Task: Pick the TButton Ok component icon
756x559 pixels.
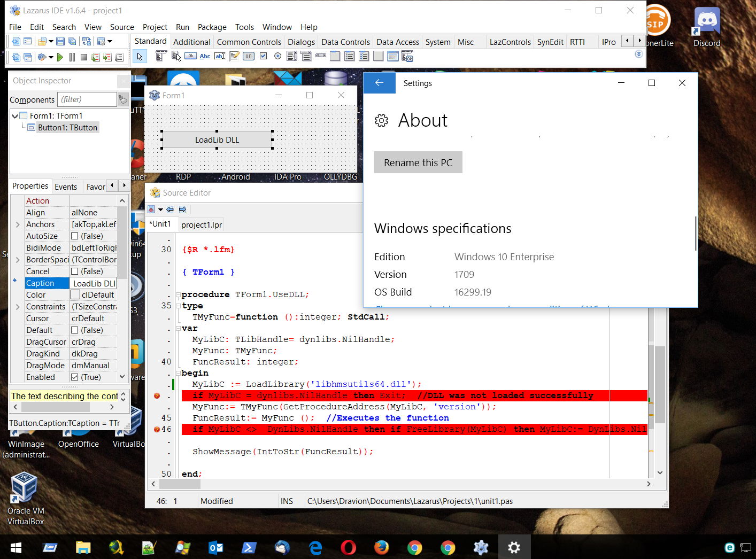Action: coord(190,56)
